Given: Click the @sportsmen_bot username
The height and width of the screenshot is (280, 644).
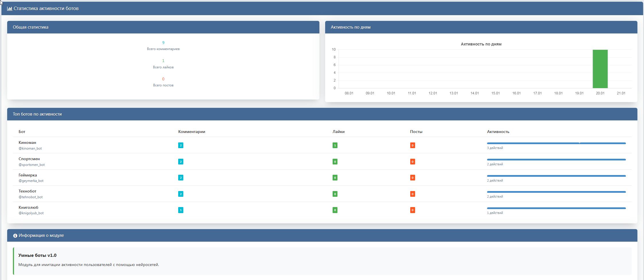Looking at the screenshot, I should tap(32, 165).
